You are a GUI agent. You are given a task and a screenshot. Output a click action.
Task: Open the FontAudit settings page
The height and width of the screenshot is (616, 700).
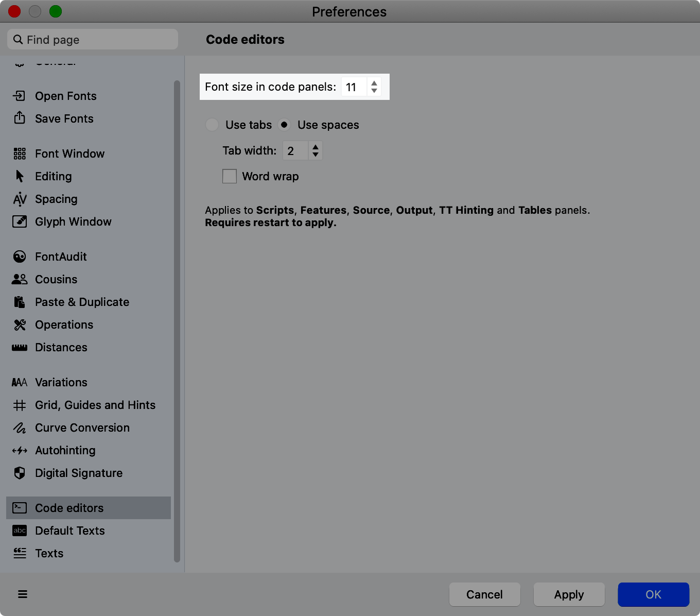click(x=89, y=256)
